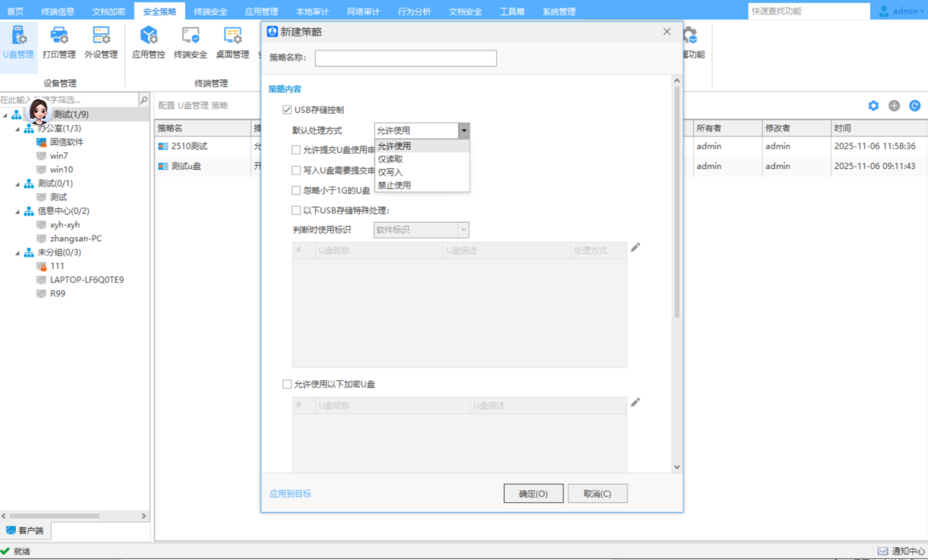Uncheck the USB存储控制 checkbox
The width and height of the screenshot is (928, 560).
(288, 110)
